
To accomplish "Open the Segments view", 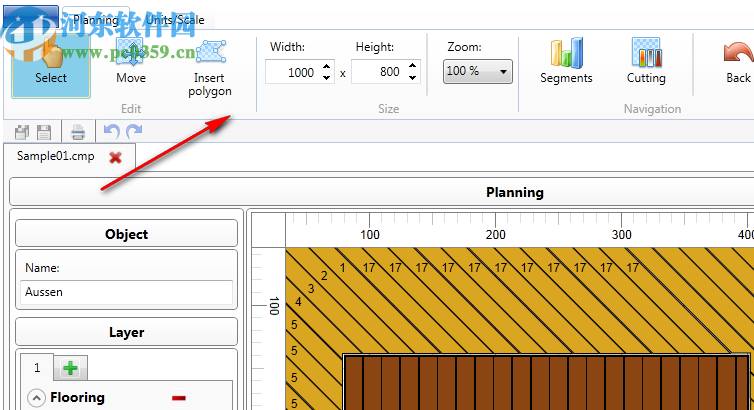I will coord(566,61).
